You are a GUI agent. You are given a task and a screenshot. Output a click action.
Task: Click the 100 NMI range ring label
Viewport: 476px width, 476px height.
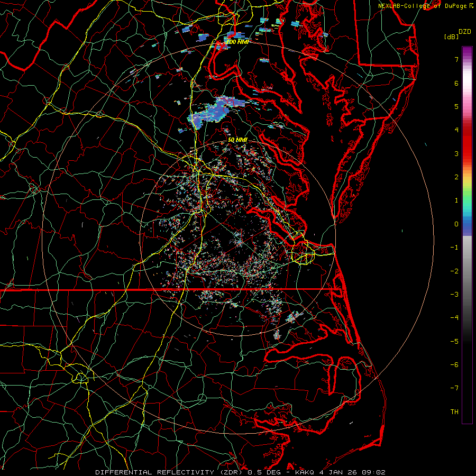coord(237,42)
